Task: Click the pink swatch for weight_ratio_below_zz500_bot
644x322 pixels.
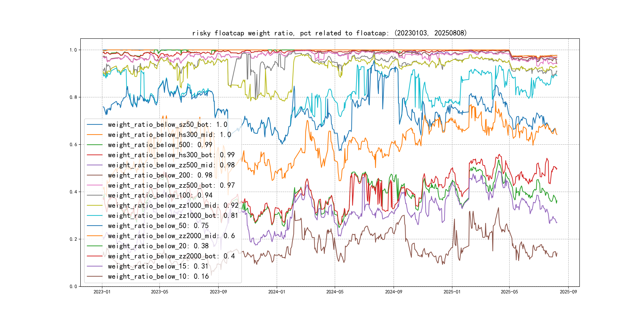Action: click(94, 185)
